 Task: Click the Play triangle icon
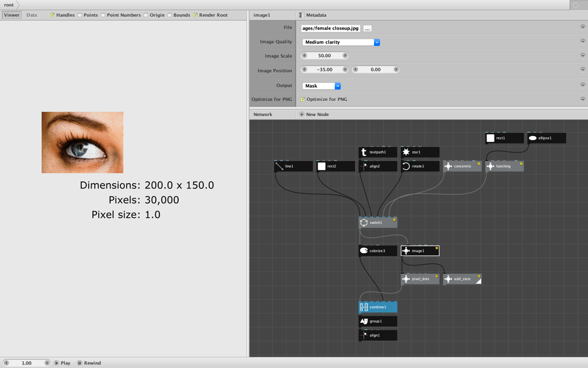(56, 363)
